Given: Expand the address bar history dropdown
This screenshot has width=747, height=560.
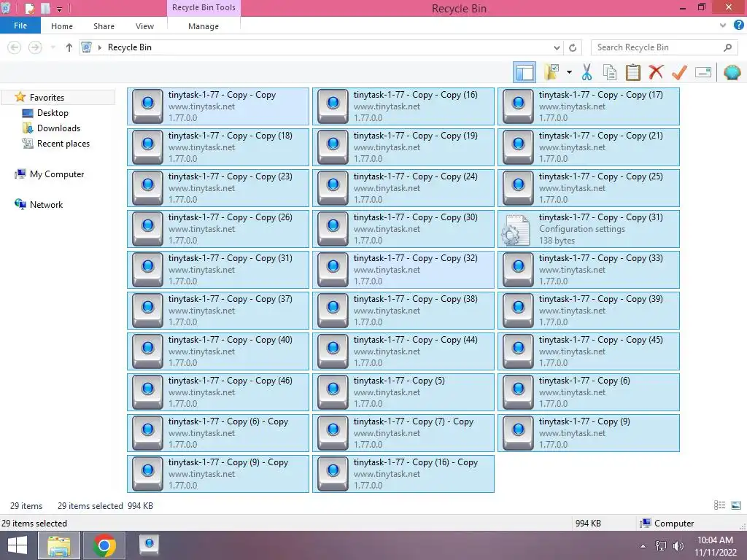Looking at the screenshot, I should point(557,47).
